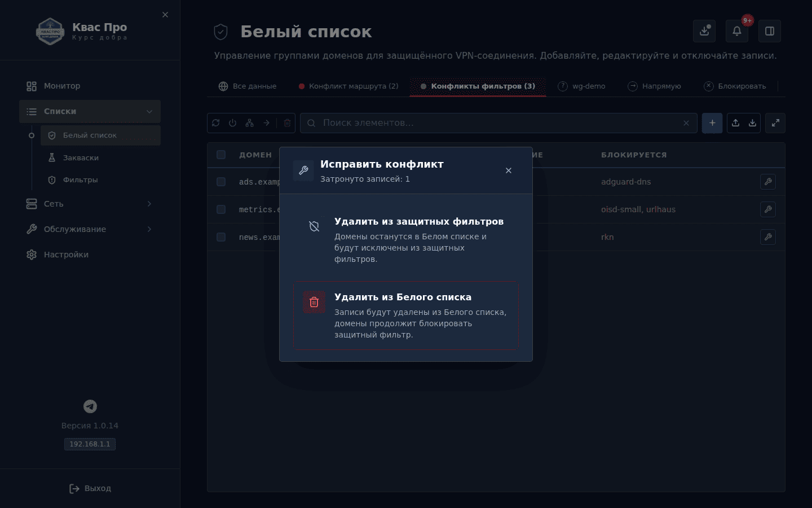Screen dimensions: 812x508
Task: Check the news.example row checkbox
Action: coord(221,237)
